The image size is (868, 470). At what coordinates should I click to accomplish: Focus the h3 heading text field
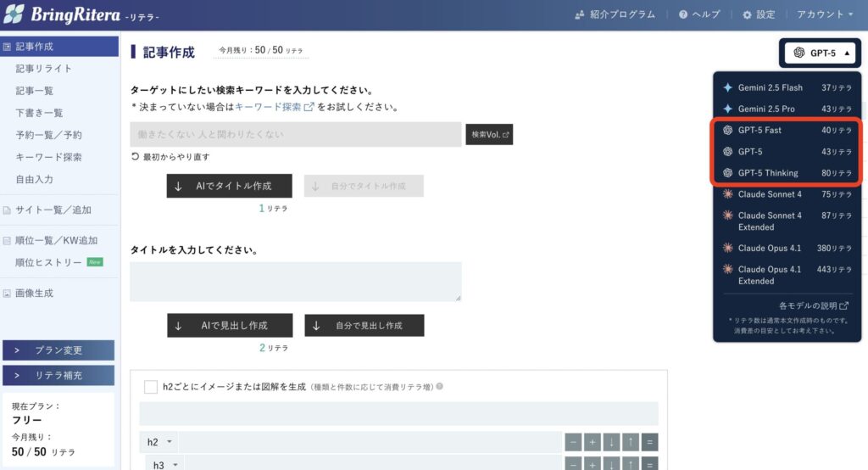[x=374, y=464]
